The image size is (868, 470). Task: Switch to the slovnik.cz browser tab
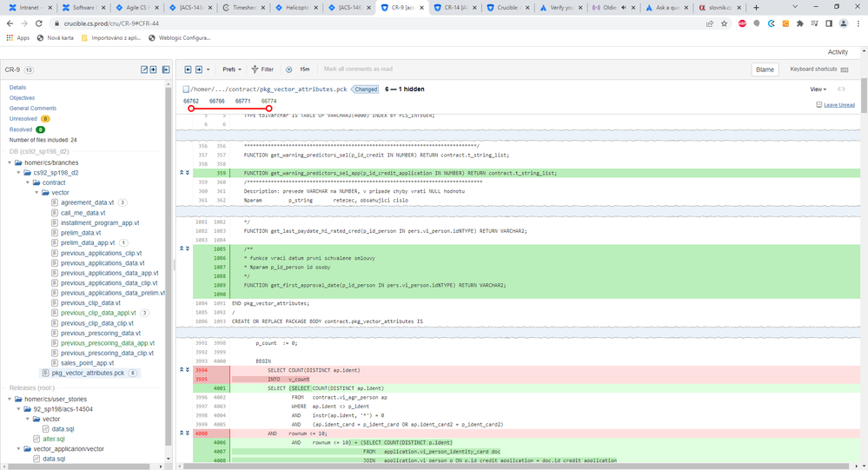719,8
